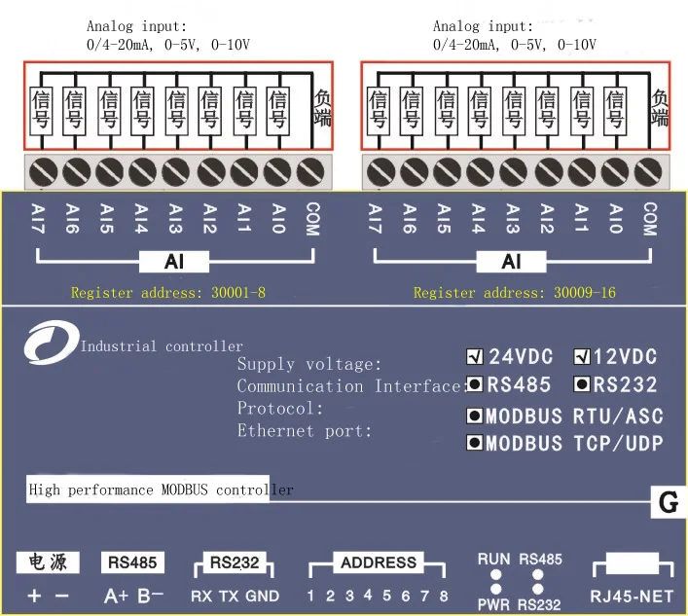Click the AI2 screw terminal in the 30009-16 block

pos(549,171)
